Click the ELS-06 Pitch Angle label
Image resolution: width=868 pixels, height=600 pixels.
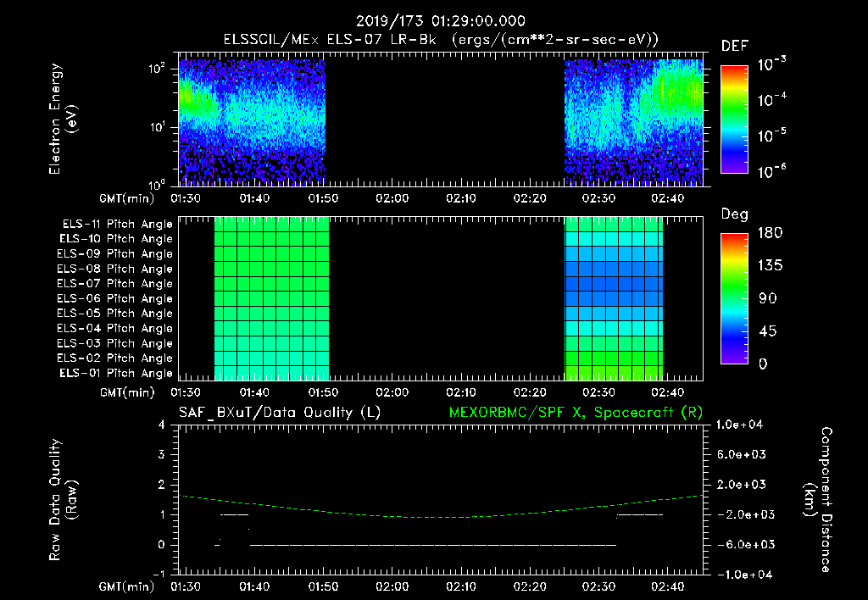[x=115, y=298]
